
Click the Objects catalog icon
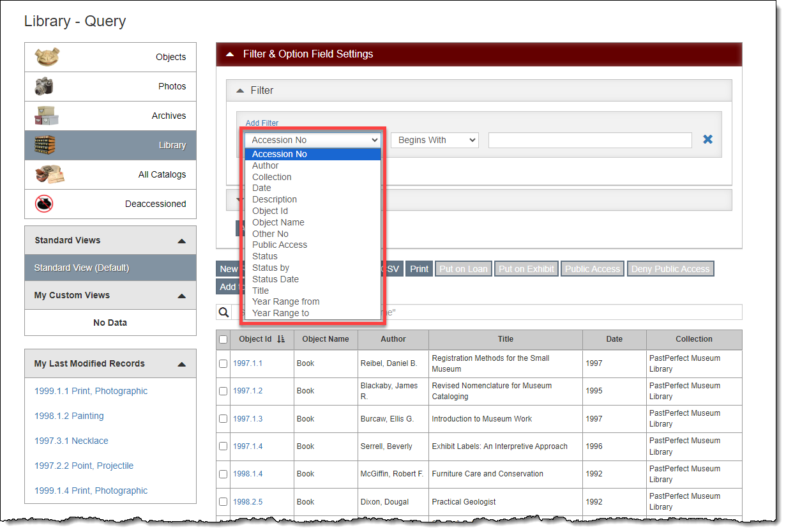tap(48, 57)
